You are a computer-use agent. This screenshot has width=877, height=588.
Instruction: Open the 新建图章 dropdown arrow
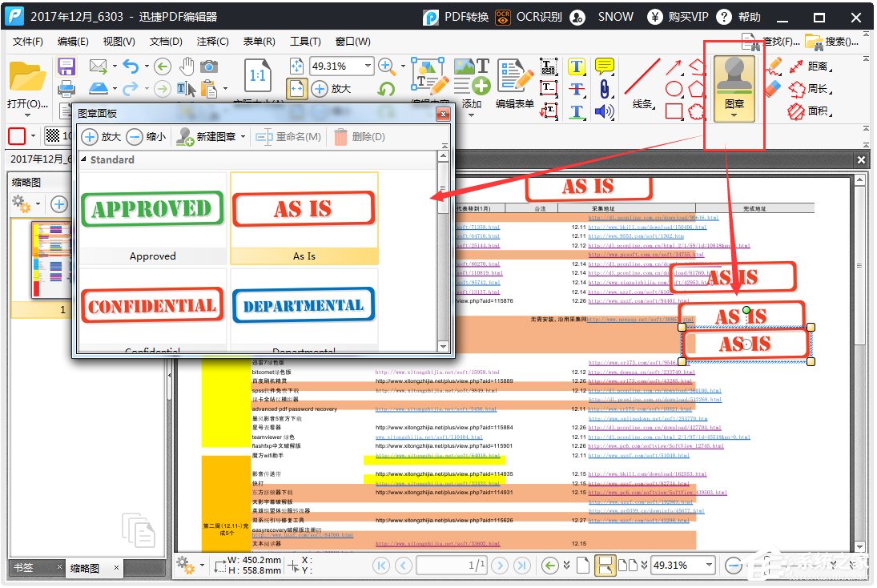coord(243,137)
